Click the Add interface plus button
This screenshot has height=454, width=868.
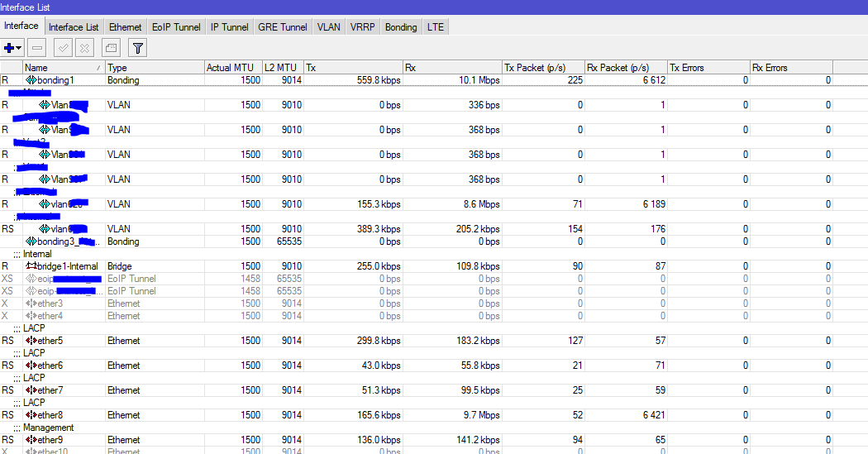[9, 48]
